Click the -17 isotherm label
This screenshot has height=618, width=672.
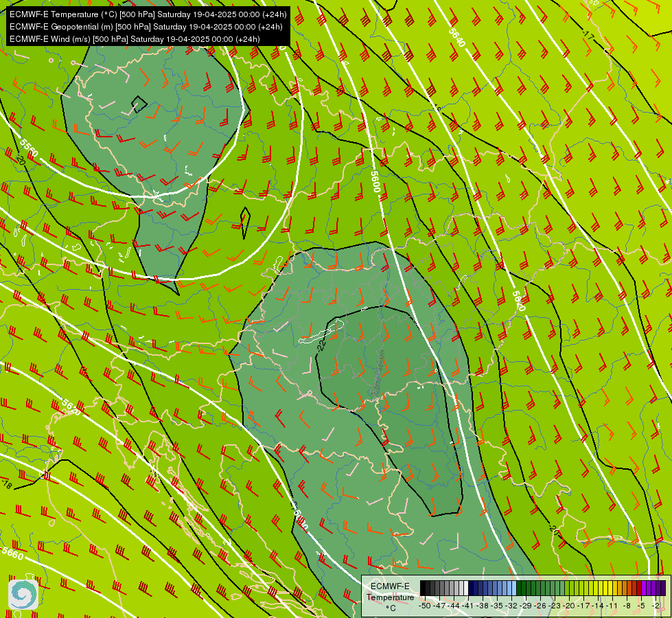[588, 36]
